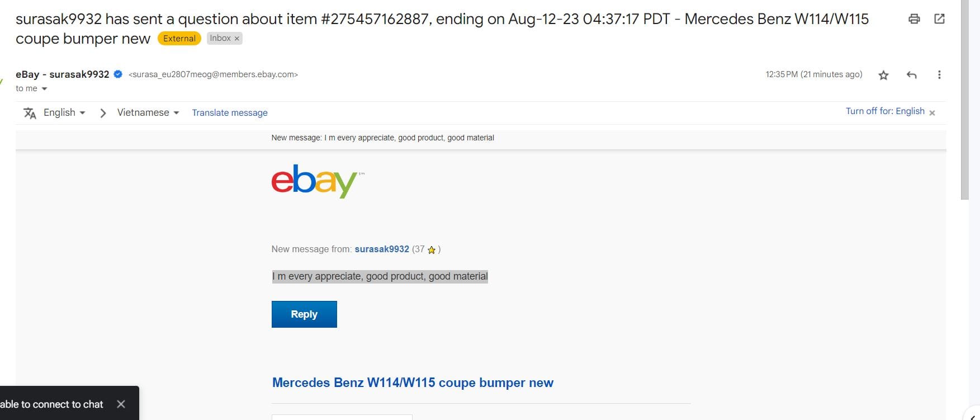This screenshot has height=420, width=980.
Task: Click Translate message link
Action: point(230,113)
